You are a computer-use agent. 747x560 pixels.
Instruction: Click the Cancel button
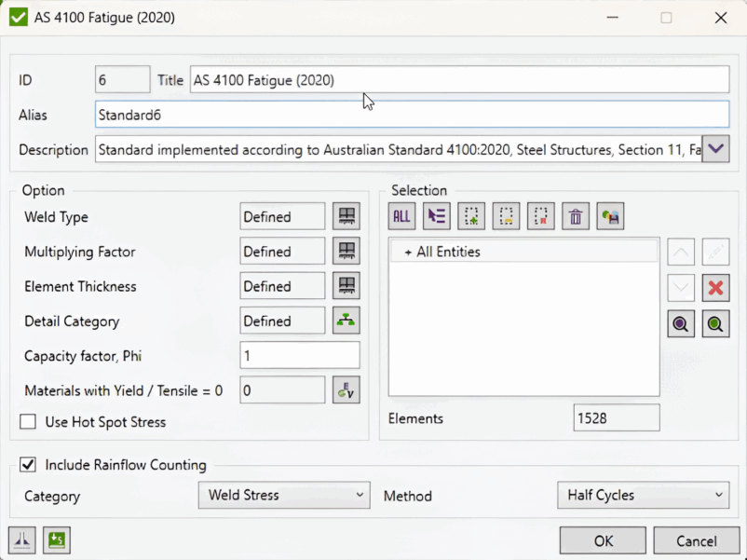[696, 541]
